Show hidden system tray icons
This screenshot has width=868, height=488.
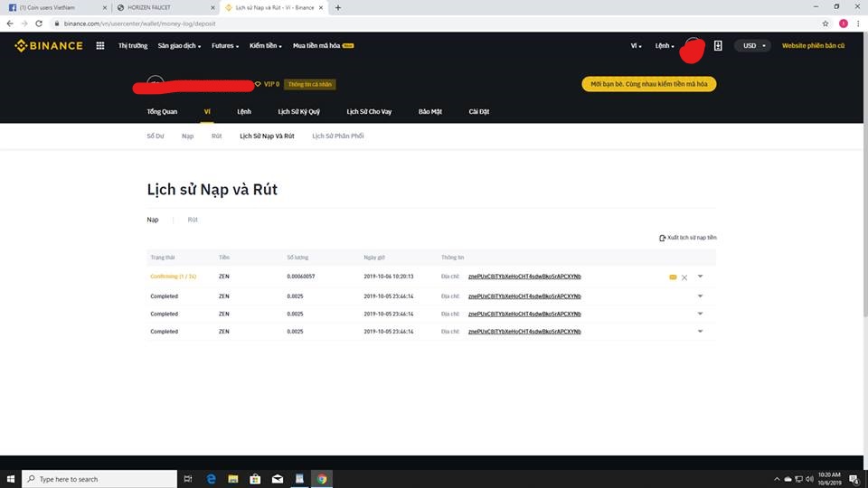[776, 479]
